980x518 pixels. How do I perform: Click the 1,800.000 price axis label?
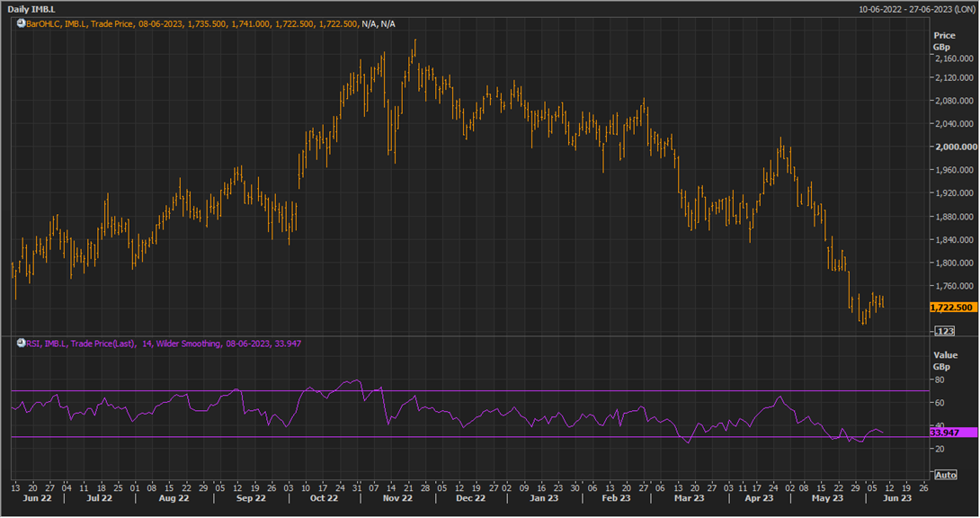[954, 263]
